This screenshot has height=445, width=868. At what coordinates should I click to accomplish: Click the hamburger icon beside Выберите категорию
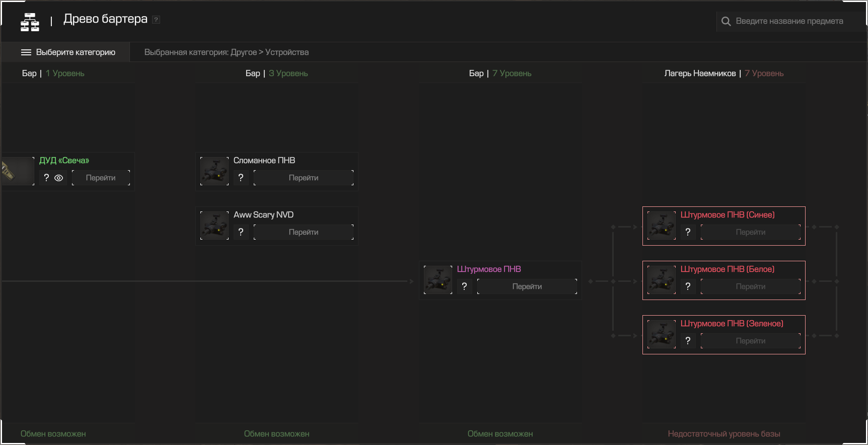pos(26,52)
